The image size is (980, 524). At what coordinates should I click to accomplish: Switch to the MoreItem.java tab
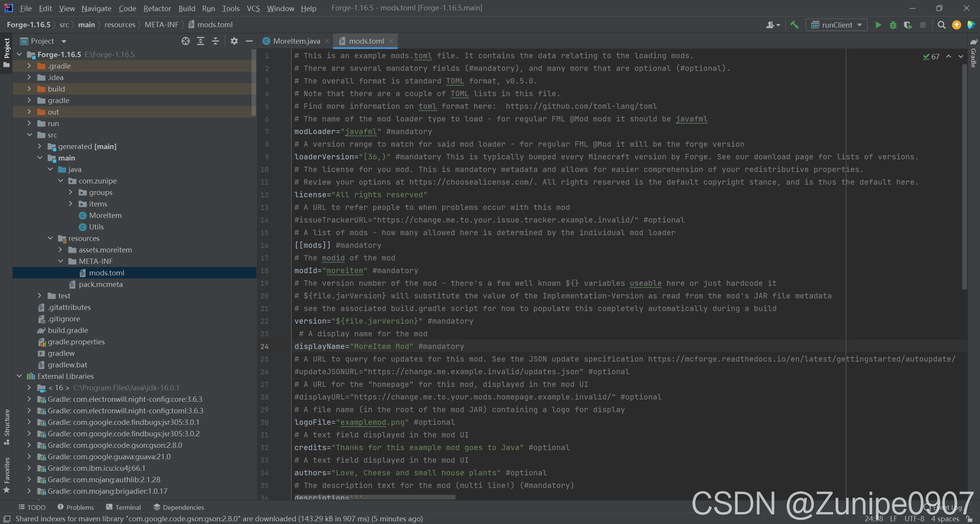[296, 41]
